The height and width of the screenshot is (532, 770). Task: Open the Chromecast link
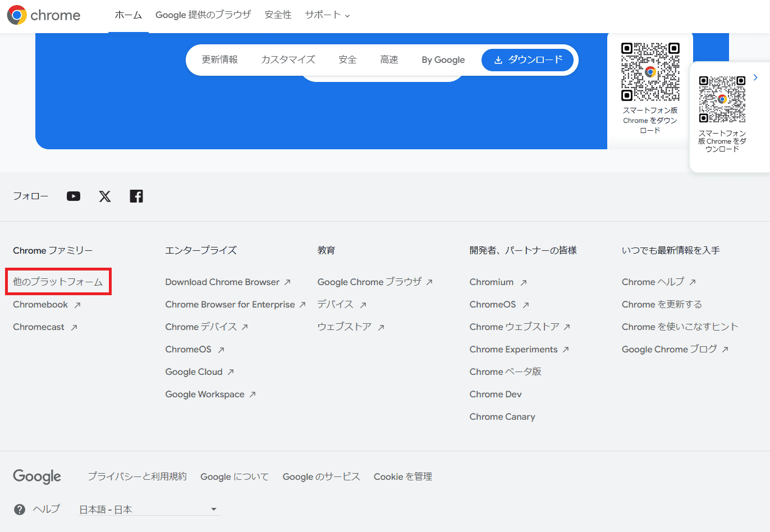(45, 327)
